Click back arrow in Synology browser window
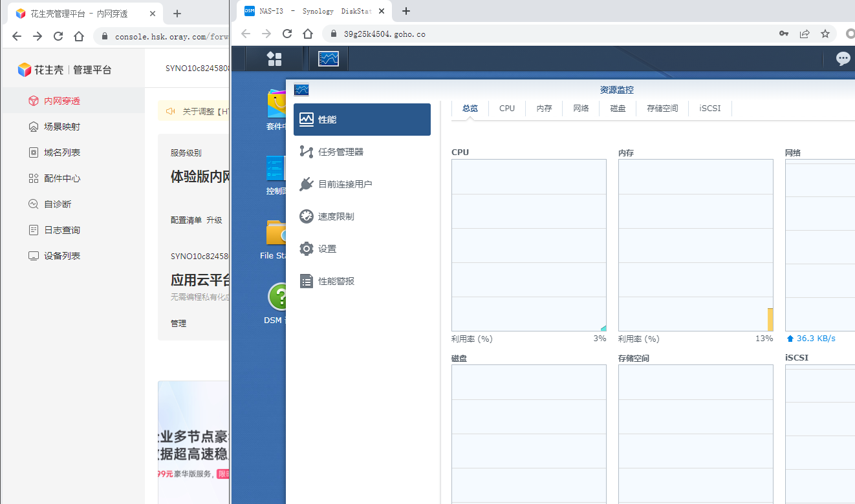This screenshot has height=504, width=855. [246, 34]
